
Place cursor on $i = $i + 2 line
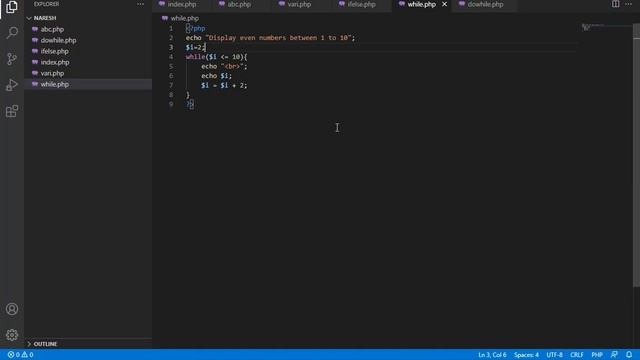pyautogui.click(x=224, y=85)
